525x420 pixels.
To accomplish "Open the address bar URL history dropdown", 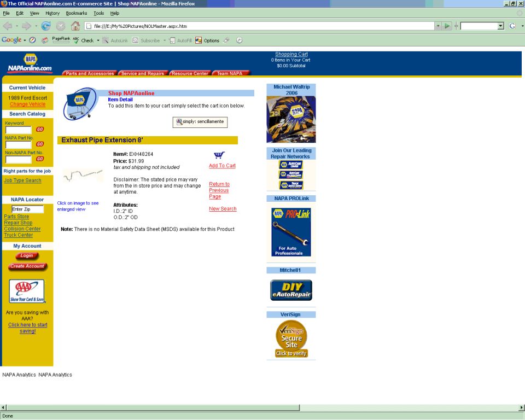I will pos(437,26).
